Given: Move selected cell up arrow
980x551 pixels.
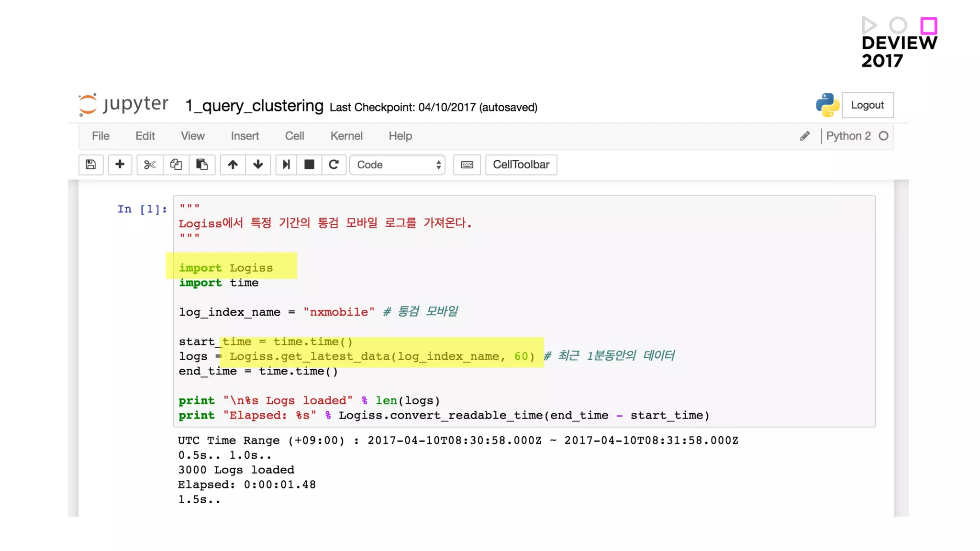Looking at the screenshot, I should pos(233,165).
